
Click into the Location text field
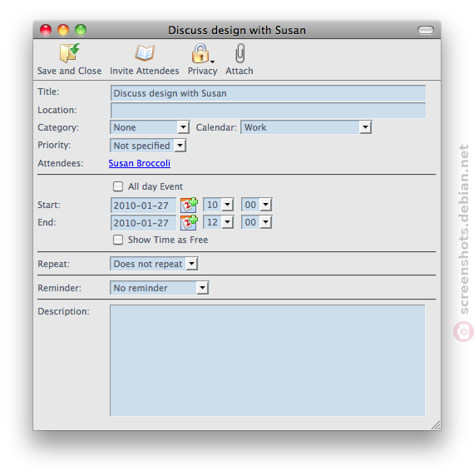[268, 110]
